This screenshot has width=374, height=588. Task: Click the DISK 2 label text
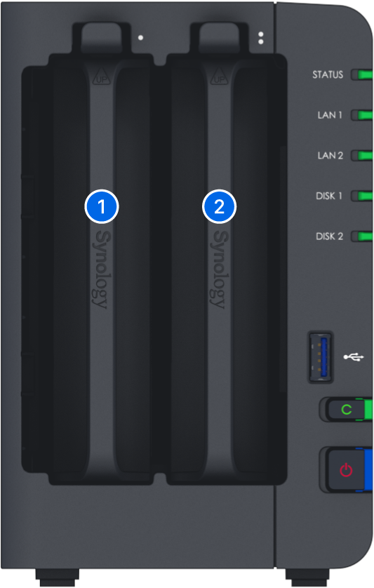(329, 236)
